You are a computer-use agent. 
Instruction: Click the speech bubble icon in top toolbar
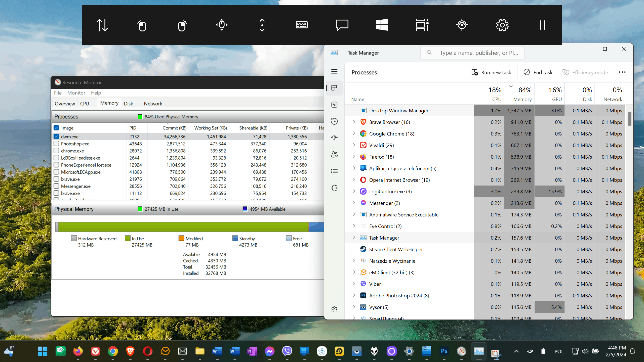click(x=342, y=25)
